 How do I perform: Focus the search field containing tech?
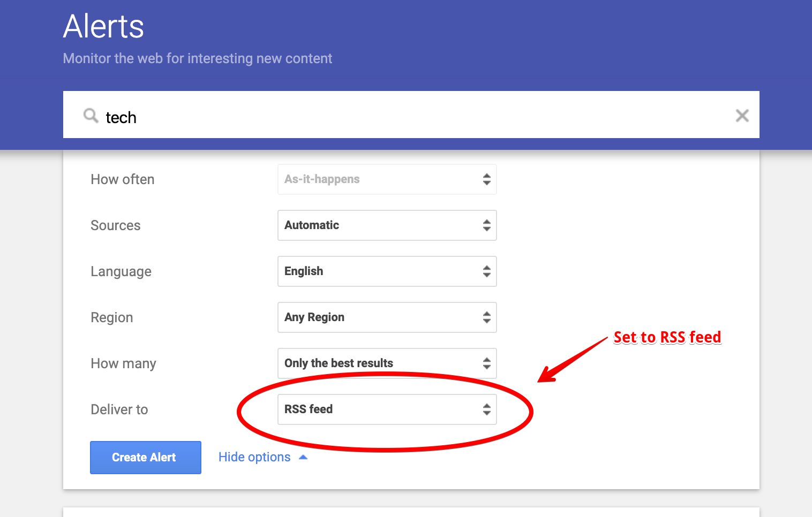407,117
